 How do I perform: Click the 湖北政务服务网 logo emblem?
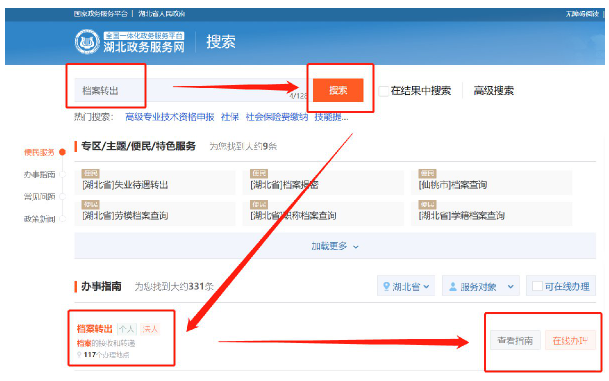click(x=87, y=42)
